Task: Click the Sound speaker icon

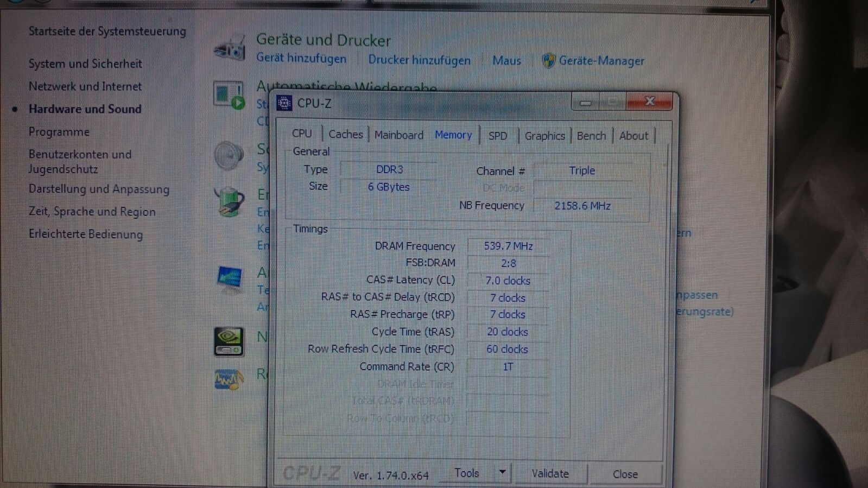Action: pyautogui.click(x=229, y=156)
